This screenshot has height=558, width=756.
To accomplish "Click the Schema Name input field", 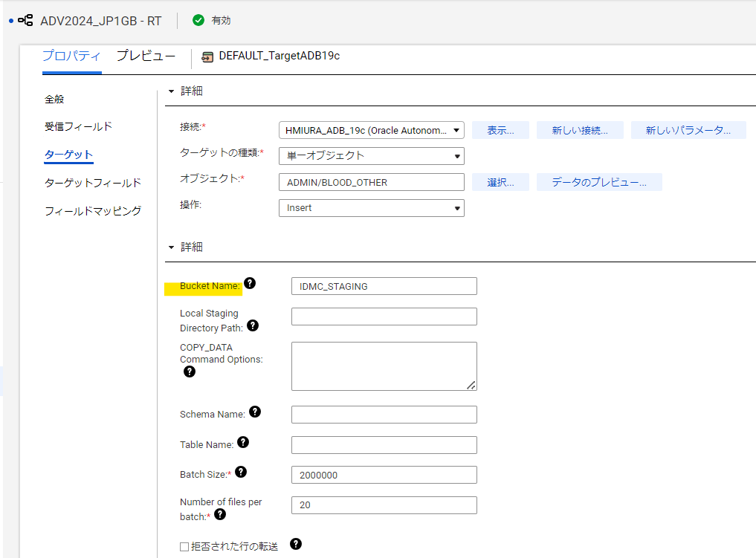I will point(384,415).
